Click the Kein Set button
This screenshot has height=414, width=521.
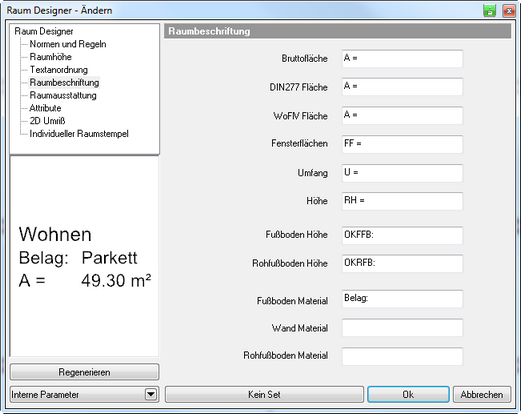pos(264,395)
